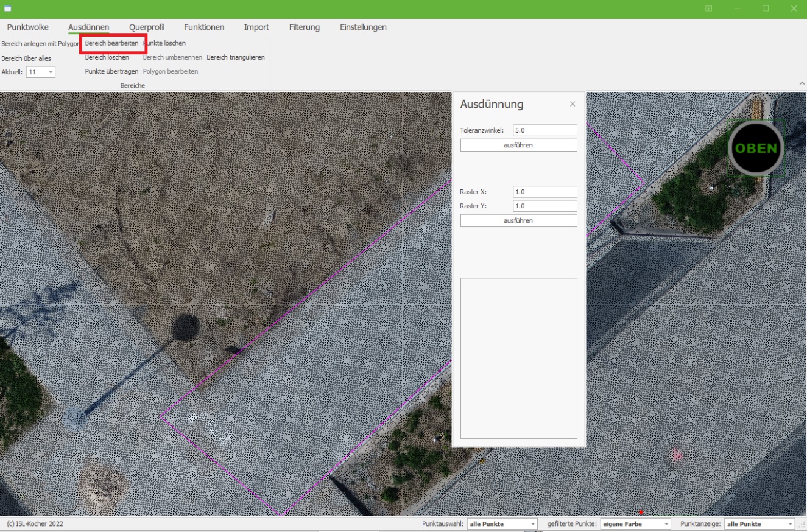Click Punkte übertragen
This screenshot has height=532, width=807.
(x=111, y=72)
